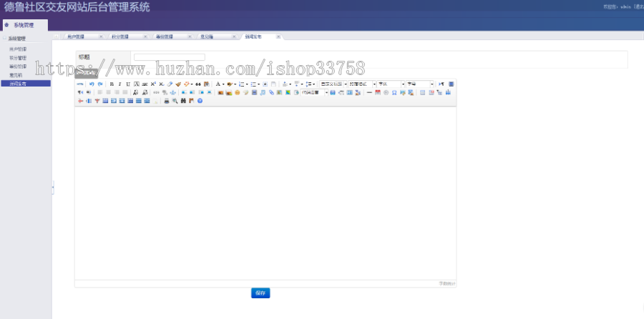Toggle bold formatting
Viewport: 644px width, 319px height.
coord(112,84)
